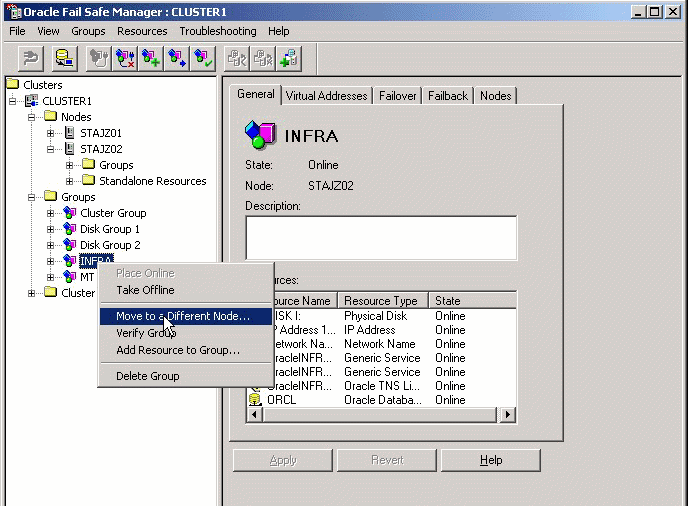The width and height of the screenshot is (688, 506).
Task: Click the Resource Type column header
Action: (383, 301)
